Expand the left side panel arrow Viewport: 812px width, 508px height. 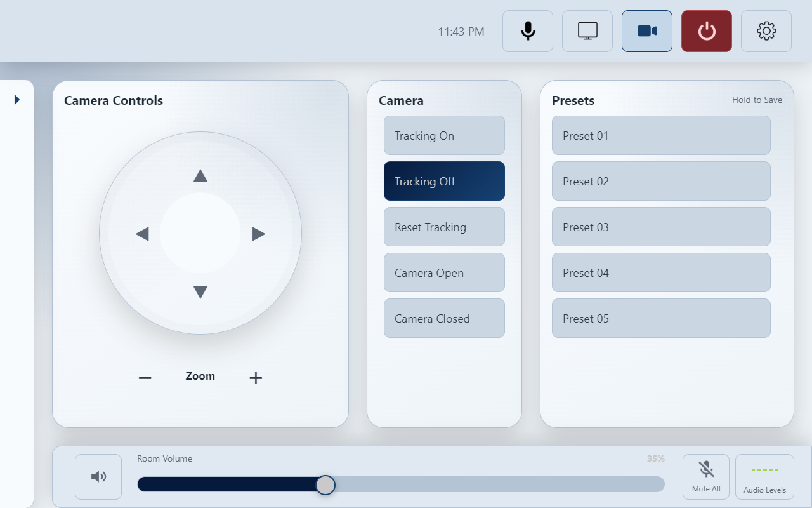pos(17,100)
